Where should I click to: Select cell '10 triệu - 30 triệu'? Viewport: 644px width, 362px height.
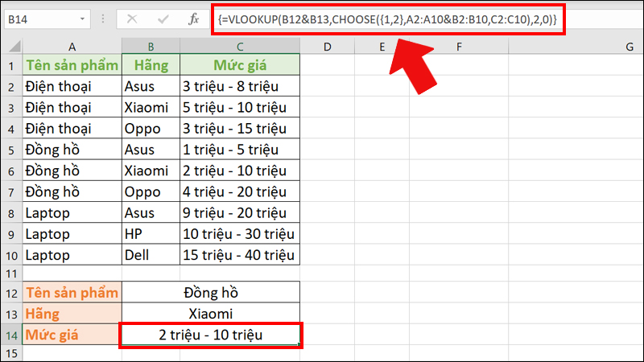click(x=240, y=234)
